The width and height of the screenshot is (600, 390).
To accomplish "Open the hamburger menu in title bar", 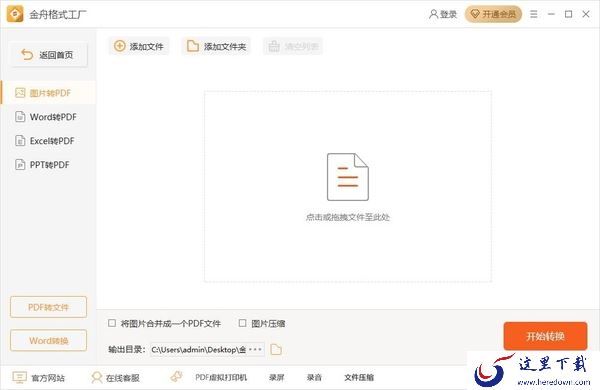I will pos(533,14).
